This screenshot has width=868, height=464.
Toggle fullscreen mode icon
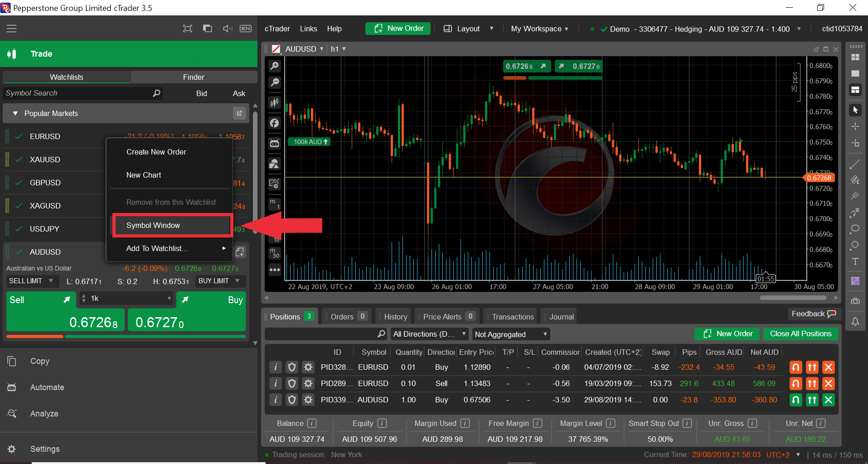click(x=188, y=29)
